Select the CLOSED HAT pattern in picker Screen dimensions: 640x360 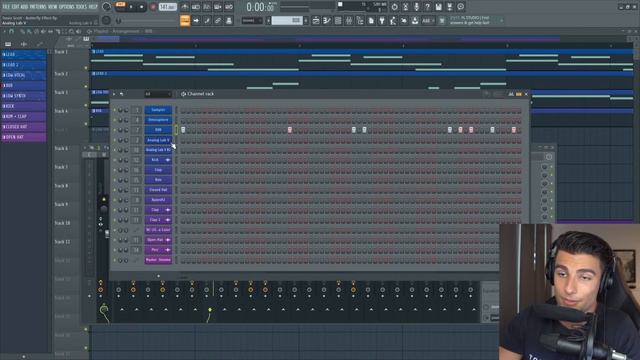click(24, 127)
